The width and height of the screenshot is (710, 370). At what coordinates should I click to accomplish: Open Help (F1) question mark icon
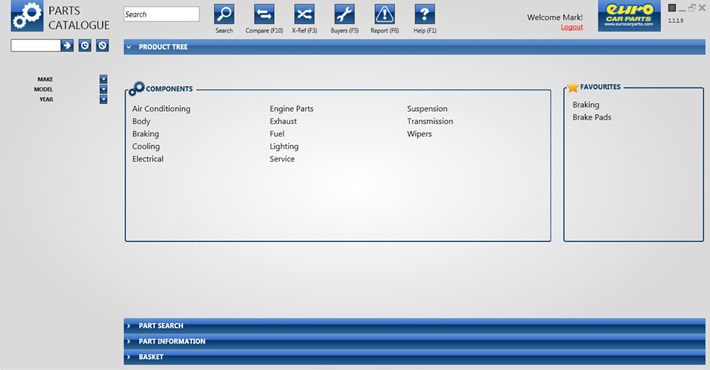click(425, 14)
